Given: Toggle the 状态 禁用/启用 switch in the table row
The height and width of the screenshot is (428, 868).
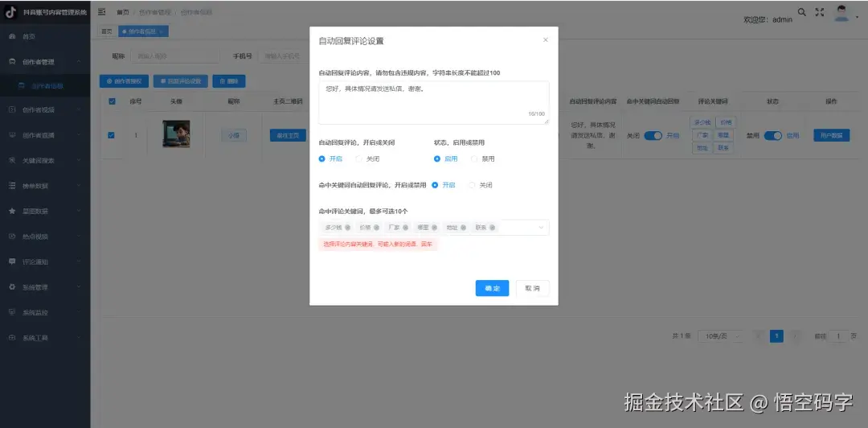Looking at the screenshot, I should [773, 136].
